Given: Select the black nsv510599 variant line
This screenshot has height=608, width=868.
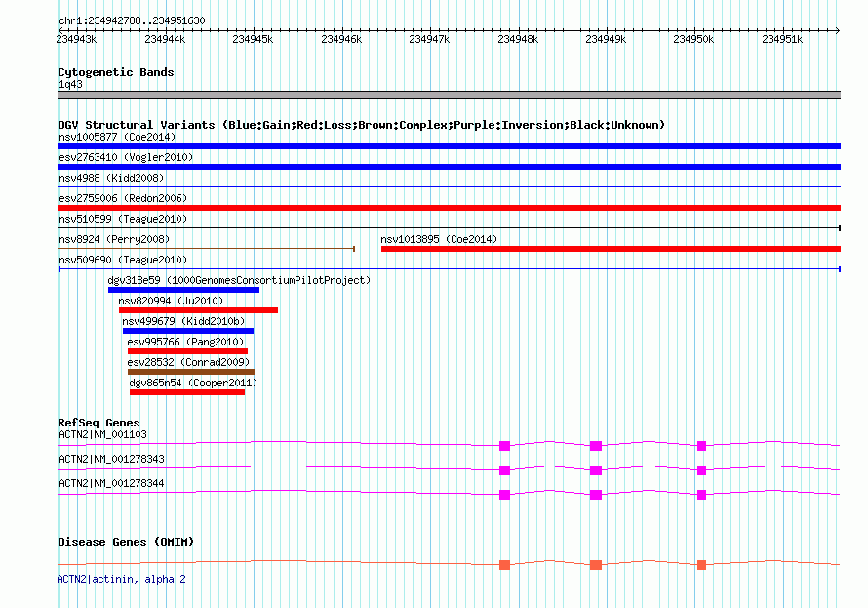Looking at the screenshot, I should pyautogui.click(x=449, y=228).
